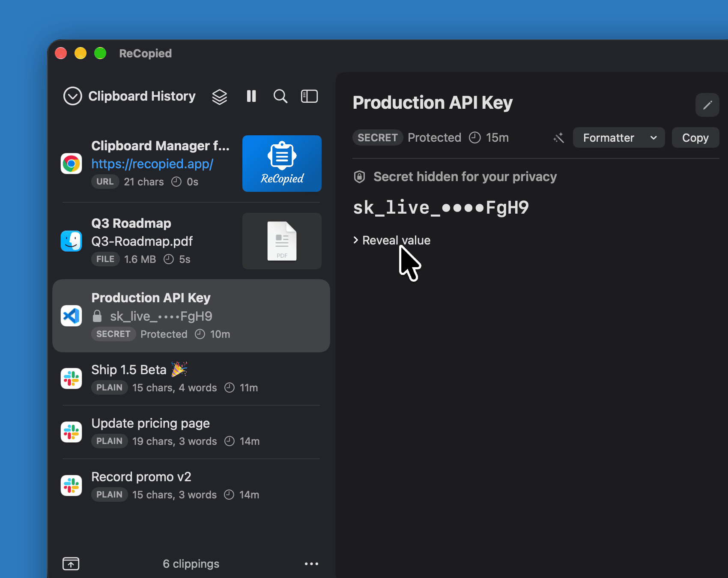
Task: Click the Visual Studio Code icon
Action: point(71,316)
